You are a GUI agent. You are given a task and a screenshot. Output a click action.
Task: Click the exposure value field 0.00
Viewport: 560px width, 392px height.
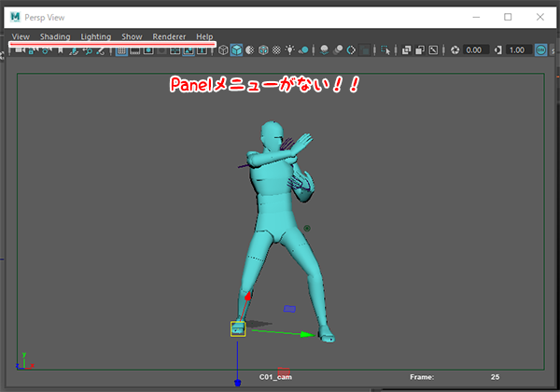pos(474,50)
